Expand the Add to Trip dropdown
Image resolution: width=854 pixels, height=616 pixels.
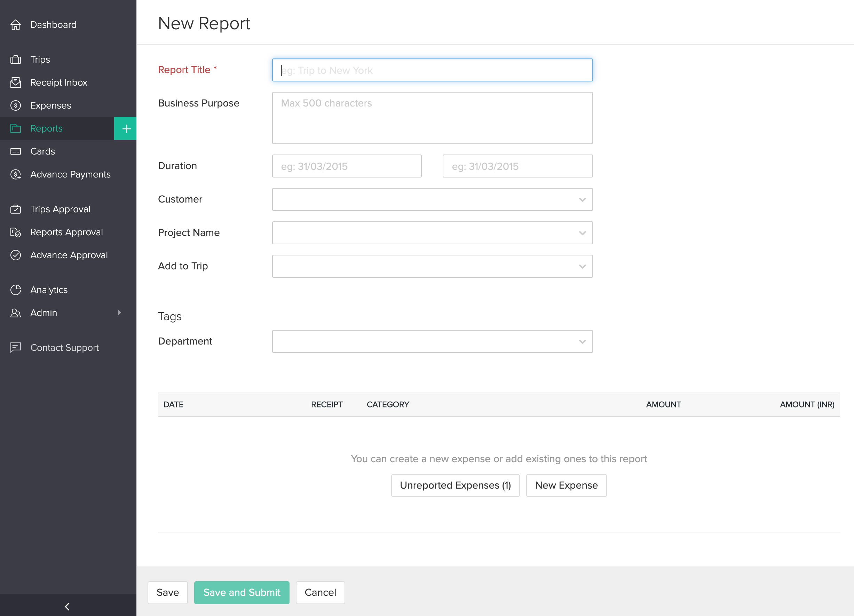point(582,267)
